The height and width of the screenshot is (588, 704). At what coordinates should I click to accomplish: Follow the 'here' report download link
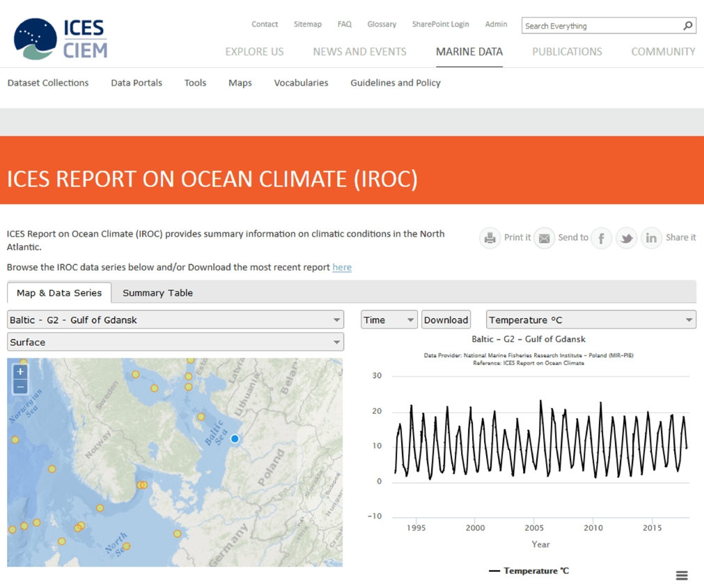point(342,267)
